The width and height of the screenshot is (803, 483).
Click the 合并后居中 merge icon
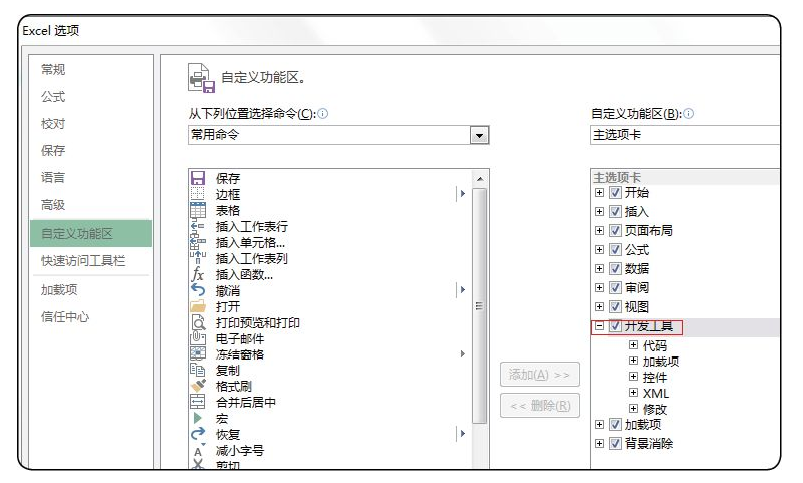198,402
